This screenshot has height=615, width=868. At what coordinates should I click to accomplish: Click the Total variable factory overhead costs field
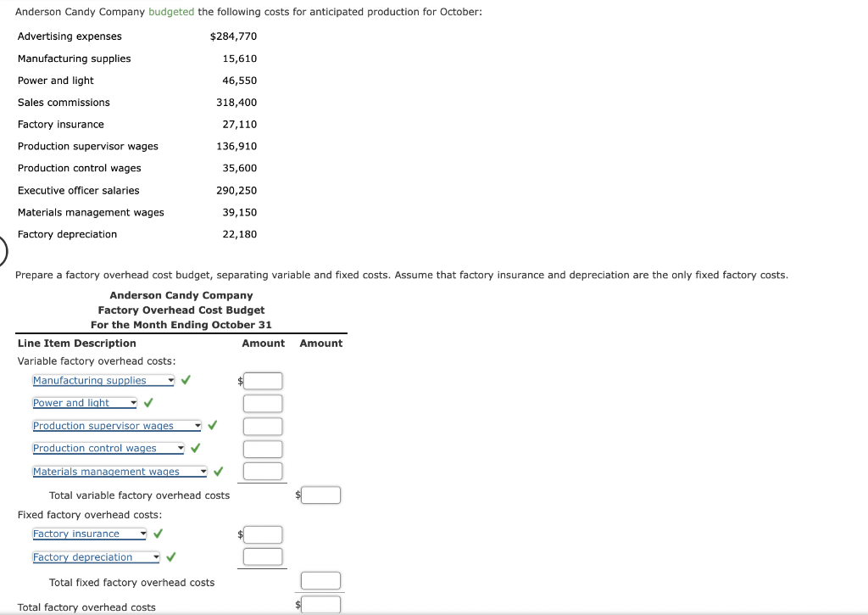pos(321,495)
